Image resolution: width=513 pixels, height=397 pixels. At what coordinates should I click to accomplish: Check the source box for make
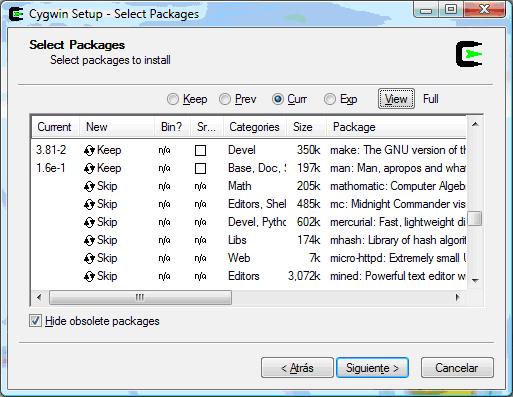point(200,150)
